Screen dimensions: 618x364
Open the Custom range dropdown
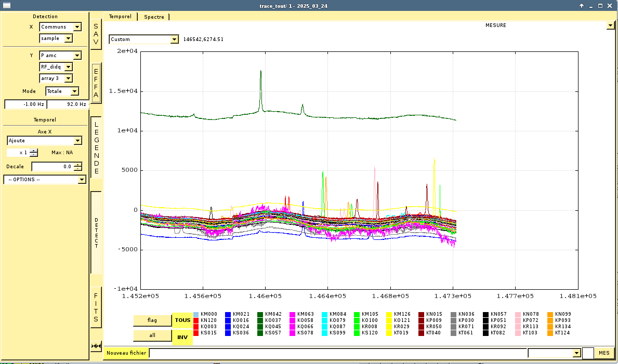(174, 39)
